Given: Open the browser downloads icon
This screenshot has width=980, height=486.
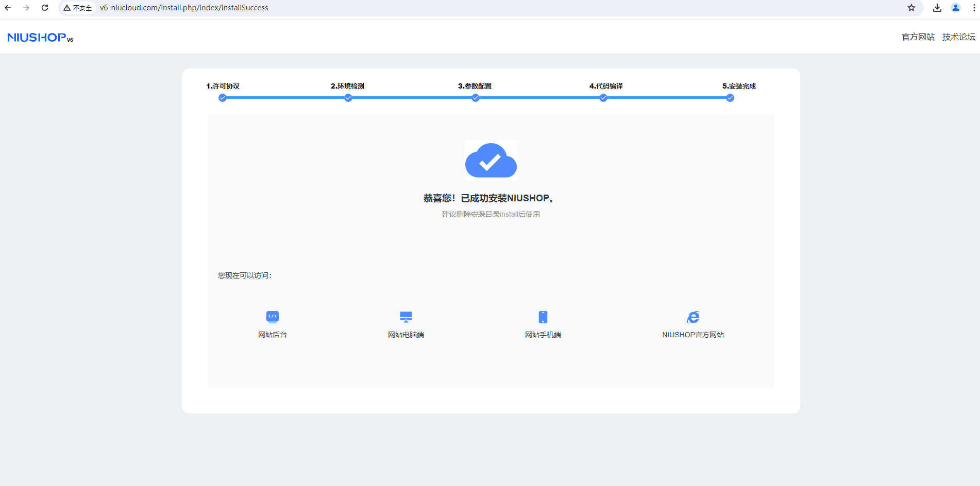Looking at the screenshot, I should pyautogui.click(x=937, y=8).
